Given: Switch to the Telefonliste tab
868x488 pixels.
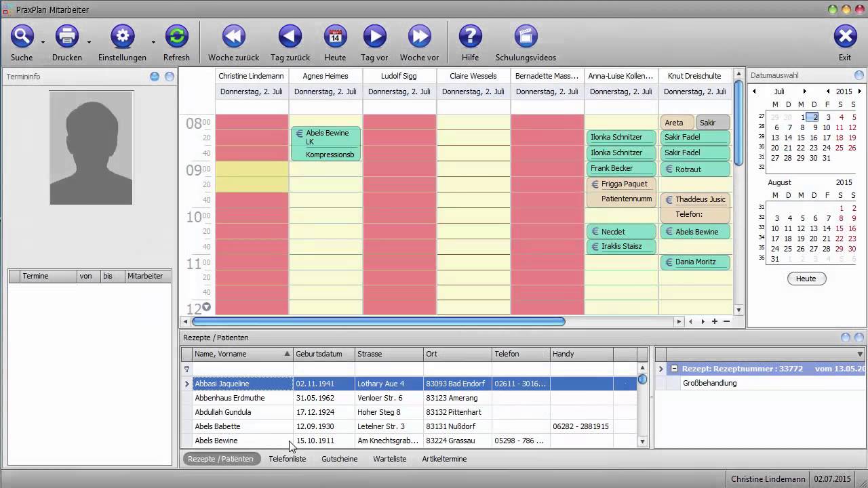Looking at the screenshot, I should pos(287,459).
